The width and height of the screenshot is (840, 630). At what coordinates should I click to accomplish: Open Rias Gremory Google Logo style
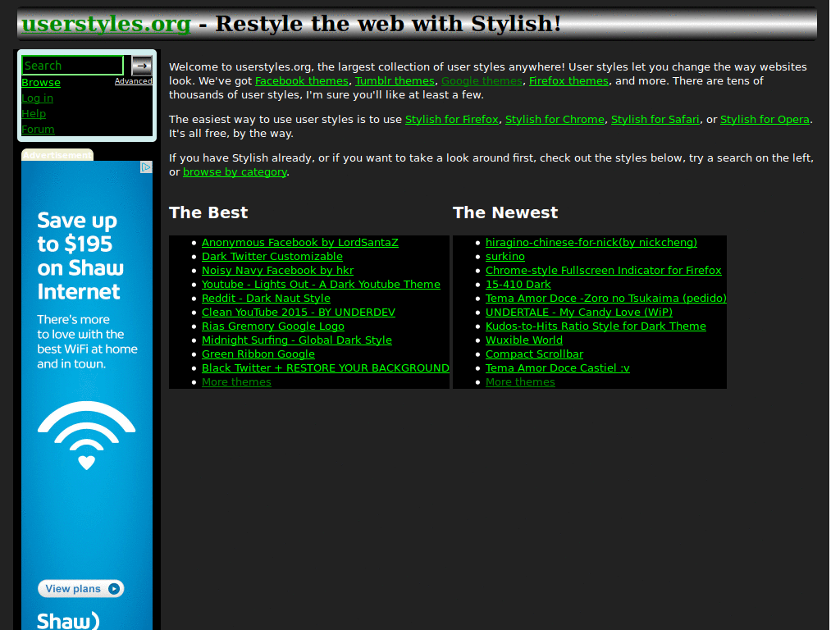pos(272,326)
